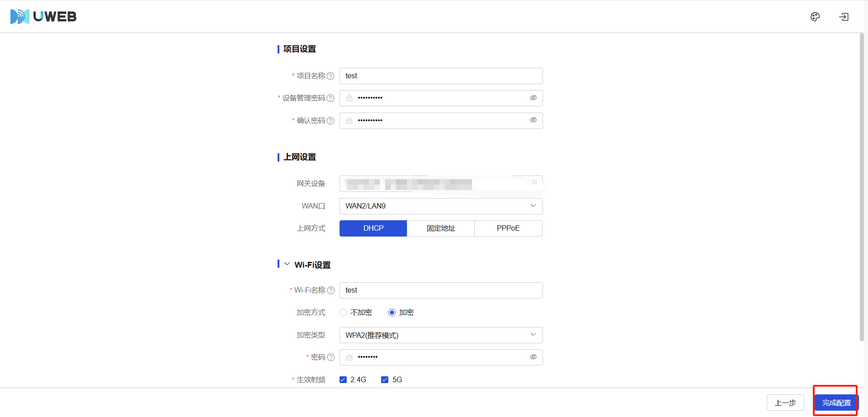Click help icon next to Wi-Fi名称

click(x=330, y=290)
